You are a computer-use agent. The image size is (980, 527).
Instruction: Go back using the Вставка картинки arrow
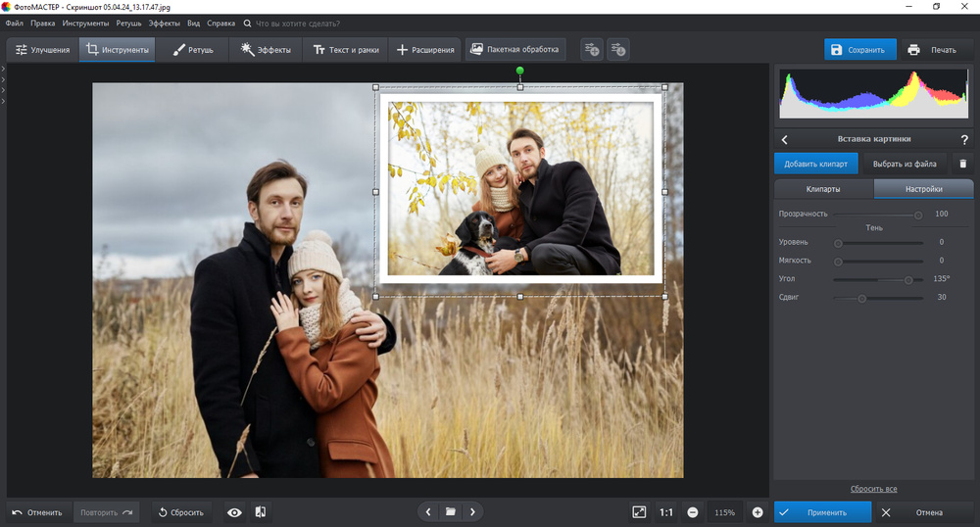point(785,140)
